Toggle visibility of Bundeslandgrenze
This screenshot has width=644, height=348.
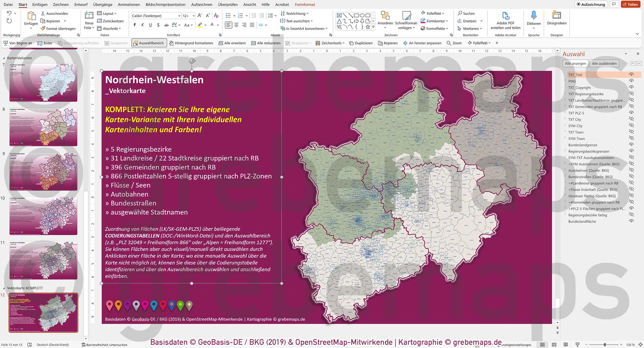point(632,145)
